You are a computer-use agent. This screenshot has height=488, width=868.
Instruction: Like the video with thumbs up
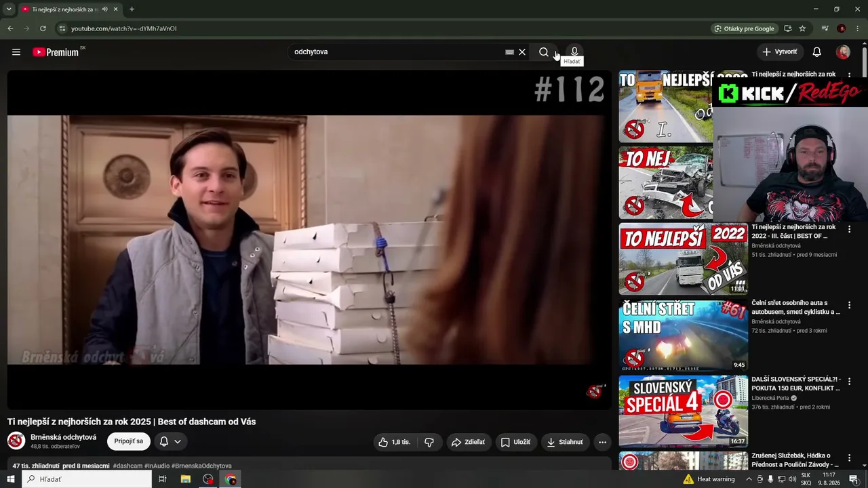394,442
